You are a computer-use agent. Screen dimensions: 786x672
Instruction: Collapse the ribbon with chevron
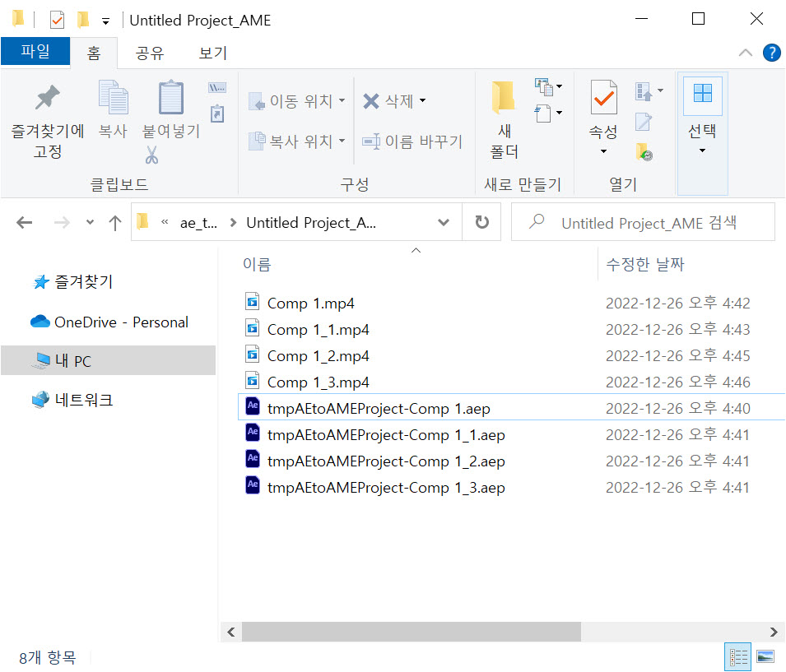pyautogui.click(x=746, y=53)
